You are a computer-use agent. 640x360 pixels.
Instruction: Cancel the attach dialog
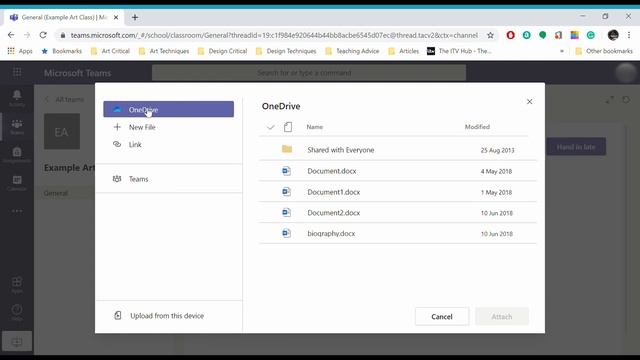[442, 316]
